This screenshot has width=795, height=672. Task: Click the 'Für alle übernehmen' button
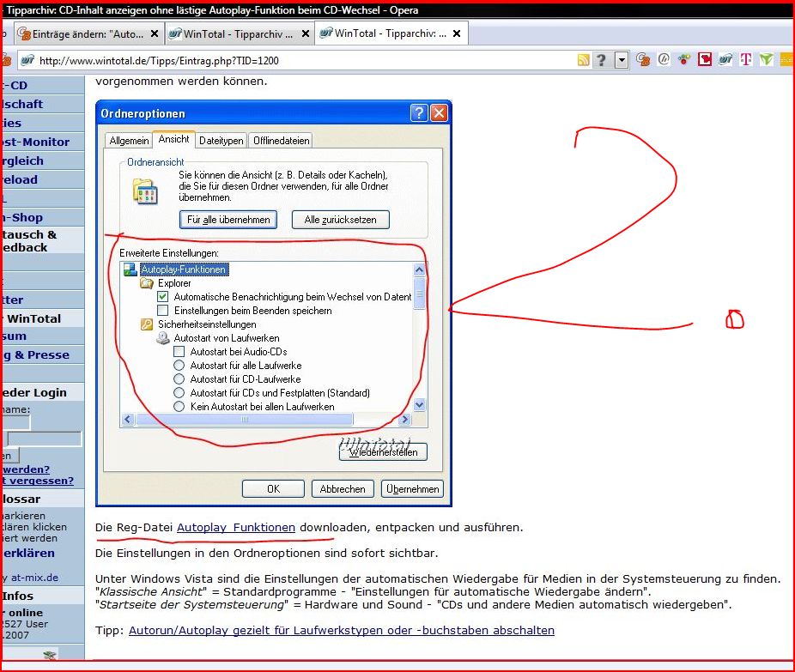(x=228, y=220)
